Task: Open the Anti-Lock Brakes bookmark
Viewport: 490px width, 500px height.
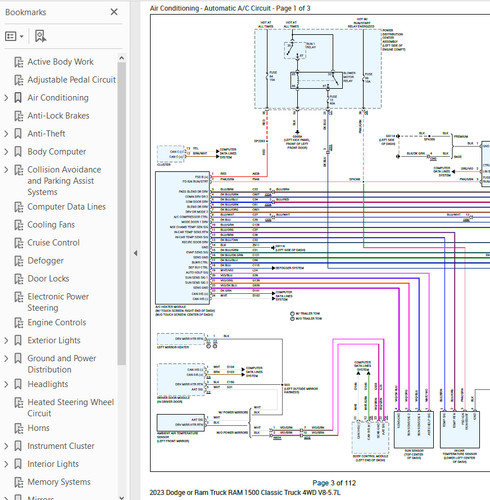Action: pos(58,116)
